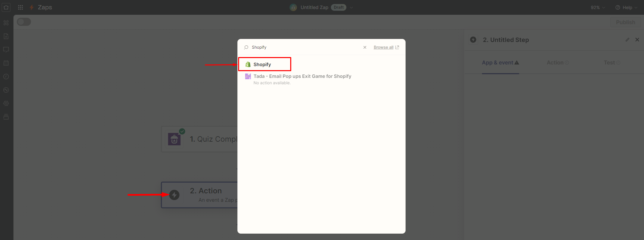Screen dimensions: 644x240
Task: Close the Untitled Step side panel
Action: [637, 40]
